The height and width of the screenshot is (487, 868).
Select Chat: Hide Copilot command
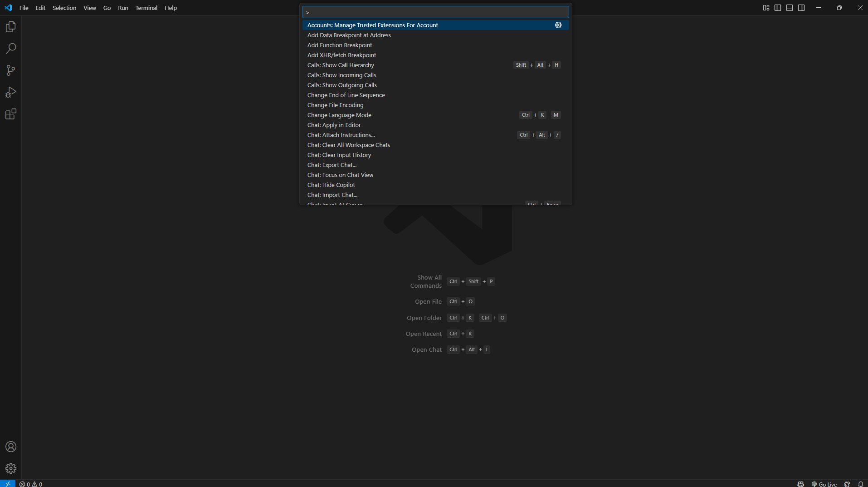435,185
